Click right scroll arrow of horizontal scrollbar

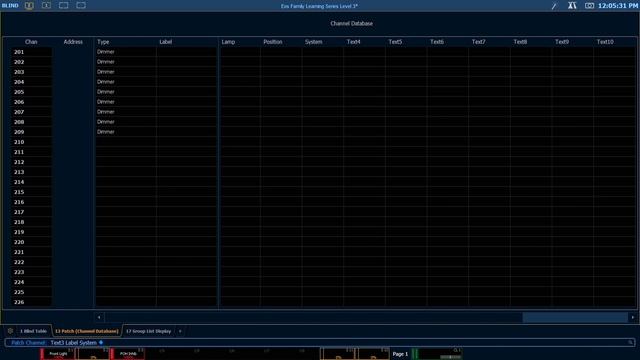click(633, 317)
